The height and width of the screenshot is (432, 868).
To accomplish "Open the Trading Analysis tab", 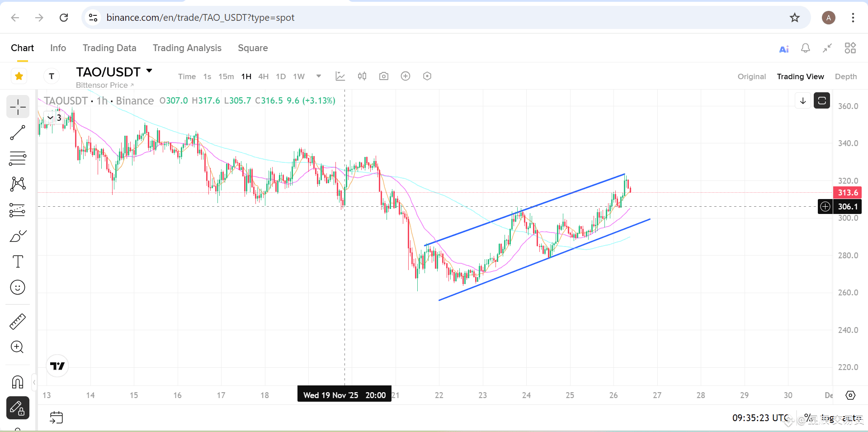I will pos(187,48).
